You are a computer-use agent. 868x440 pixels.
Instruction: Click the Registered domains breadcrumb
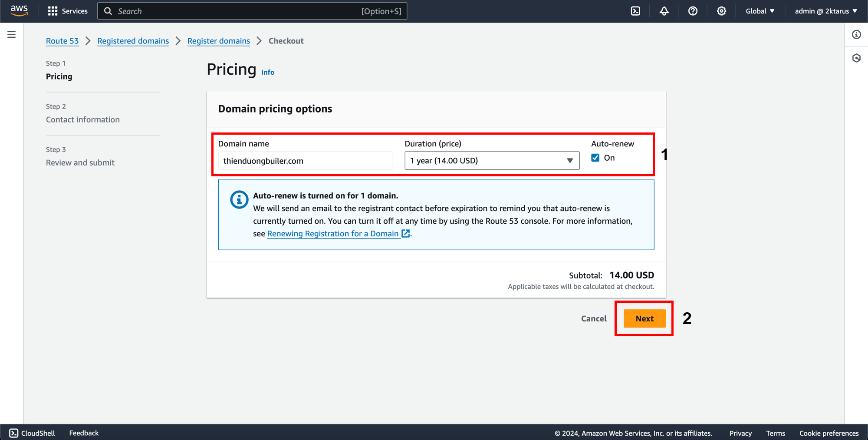pos(133,41)
